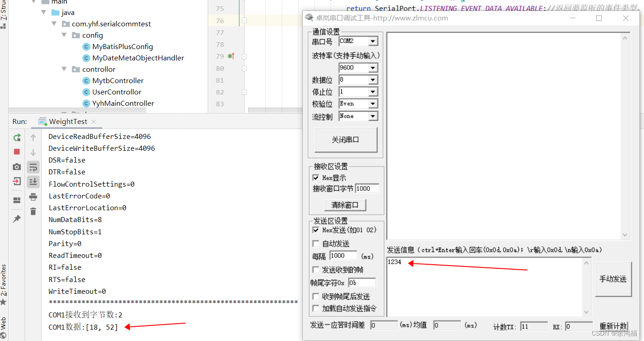Viewport: 644px width, 341px height.
Task: Rerun WeightTest with the green rerun icon
Action: (17, 138)
